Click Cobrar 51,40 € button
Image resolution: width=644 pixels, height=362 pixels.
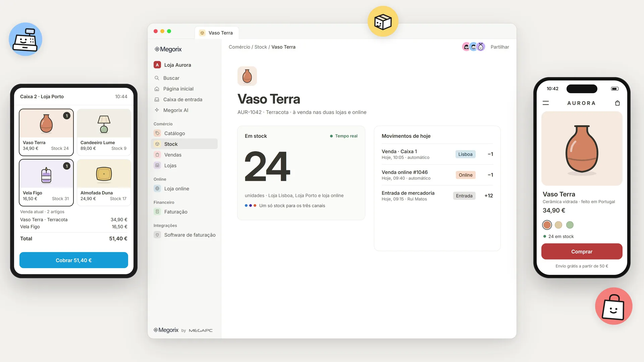click(74, 260)
